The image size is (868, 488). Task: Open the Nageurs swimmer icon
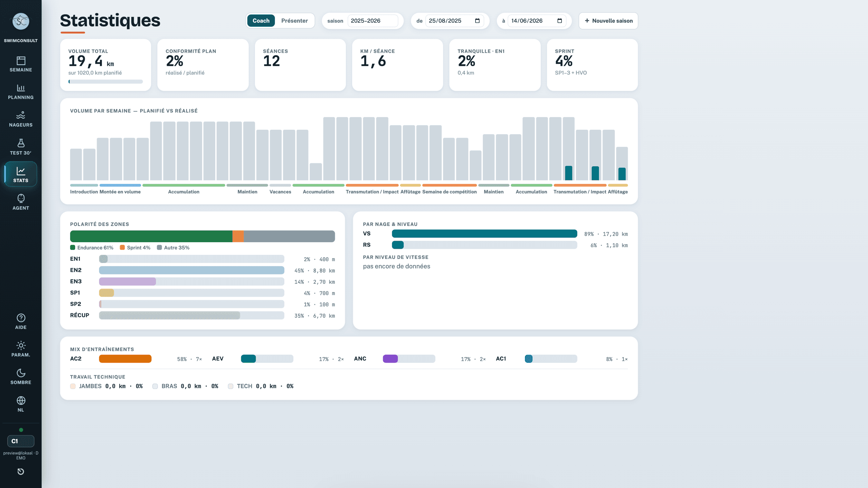point(21,115)
